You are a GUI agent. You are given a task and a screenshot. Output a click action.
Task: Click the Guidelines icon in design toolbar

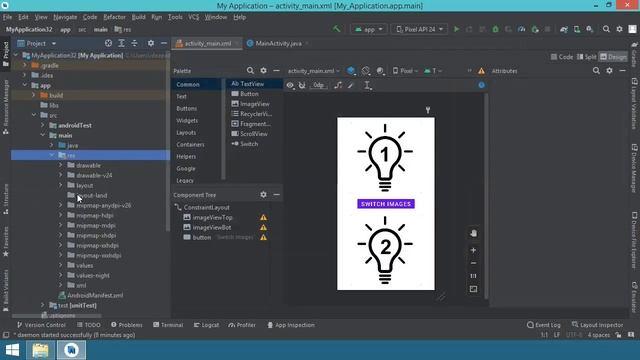click(367, 85)
